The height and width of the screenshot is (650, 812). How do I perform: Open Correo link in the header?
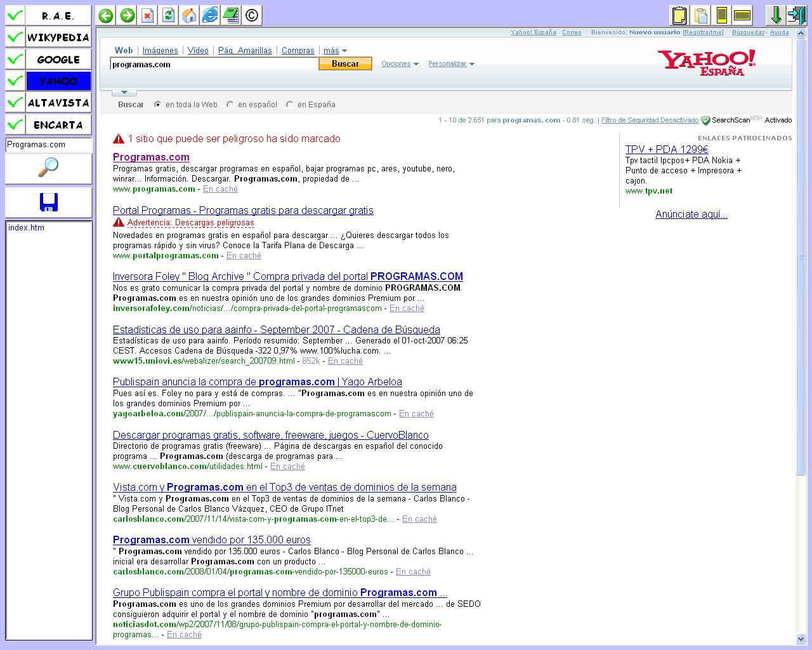click(x=572, y=32)
